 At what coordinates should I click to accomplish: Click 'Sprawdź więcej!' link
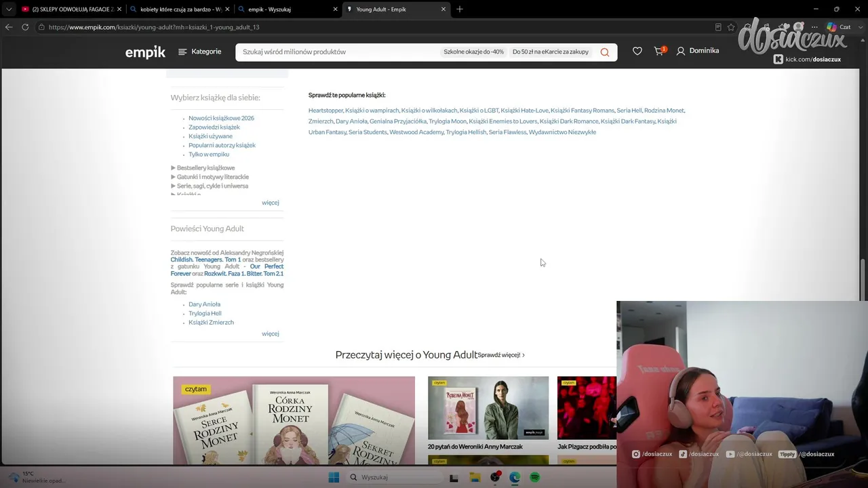(501, 355)
